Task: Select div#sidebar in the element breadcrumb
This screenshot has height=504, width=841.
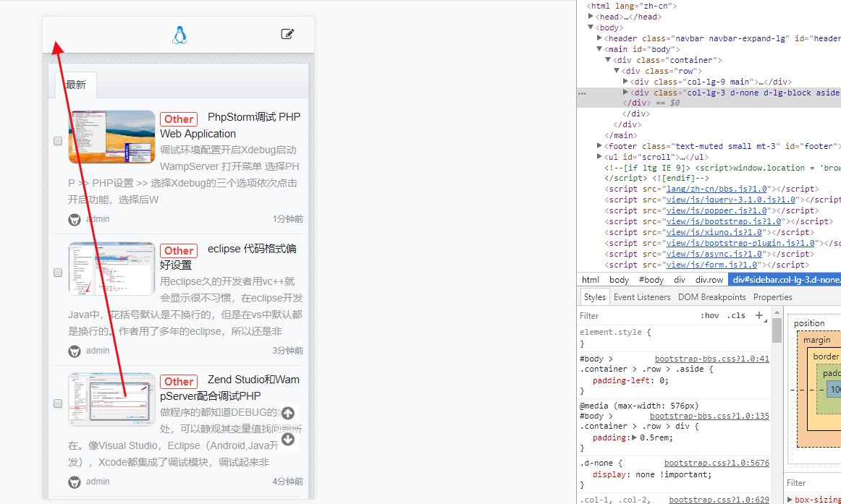Action: point(785,280)
